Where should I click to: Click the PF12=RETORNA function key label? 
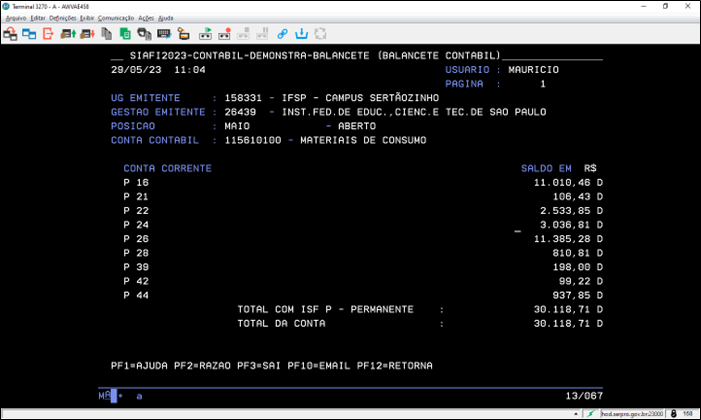coord(395,366)
